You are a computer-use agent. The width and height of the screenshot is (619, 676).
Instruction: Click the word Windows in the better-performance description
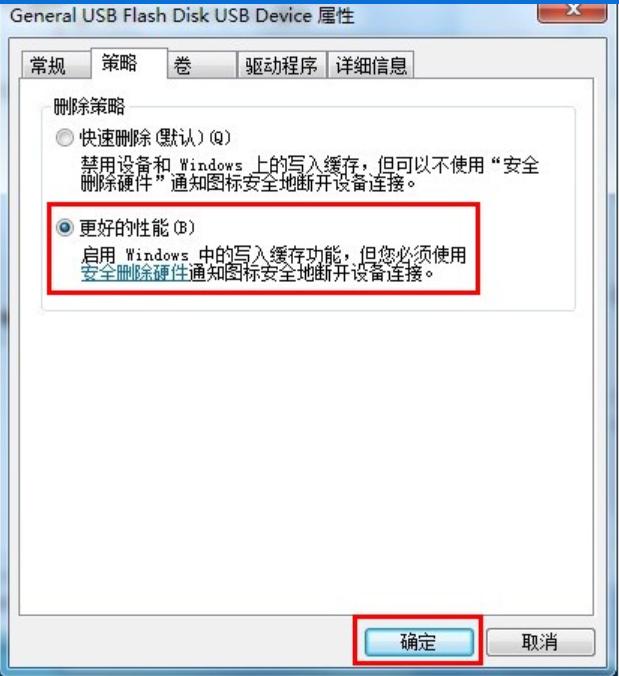157,255
